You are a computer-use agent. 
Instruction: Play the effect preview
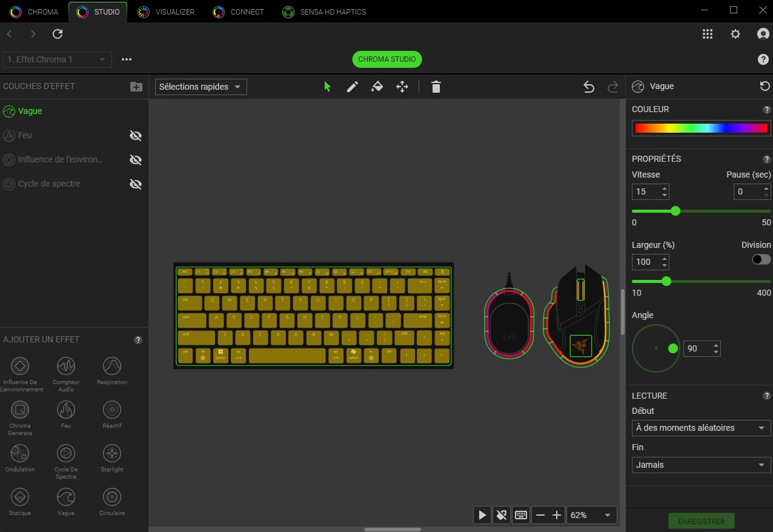(482, 515)
